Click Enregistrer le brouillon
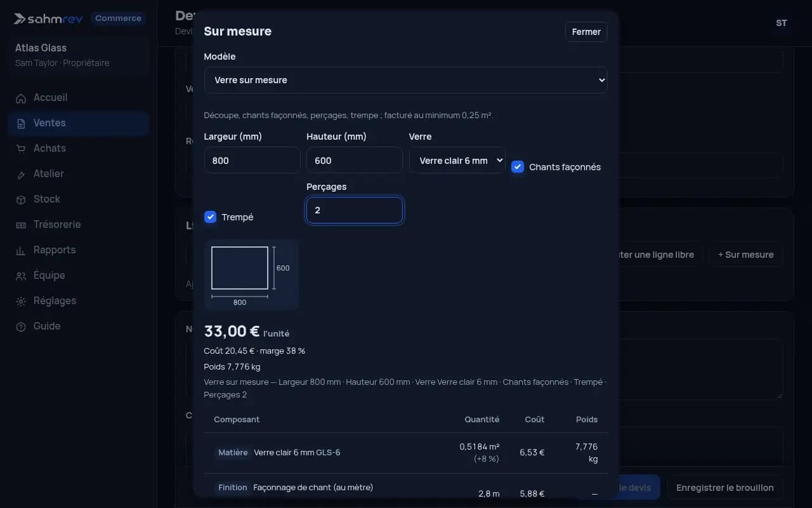This screenshot has width=812, height=508. [x=724, y=488]
